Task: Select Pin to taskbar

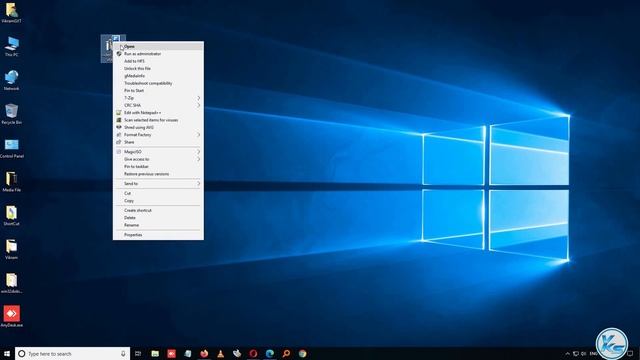Action: tap(158, 167)
